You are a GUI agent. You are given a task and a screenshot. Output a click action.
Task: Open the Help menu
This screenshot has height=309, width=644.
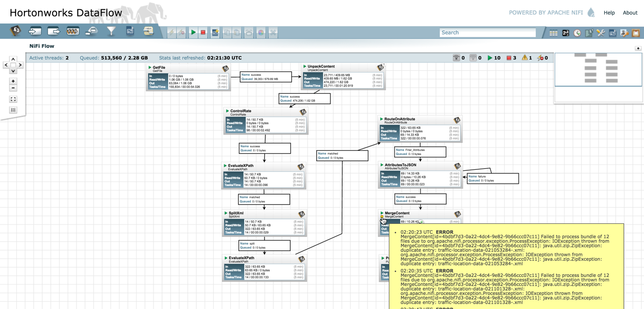tap(609, 13)
